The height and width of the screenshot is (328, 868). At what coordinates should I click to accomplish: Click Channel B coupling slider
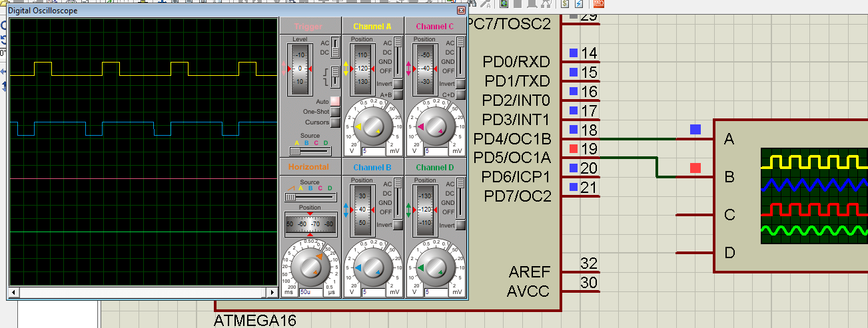398,199
